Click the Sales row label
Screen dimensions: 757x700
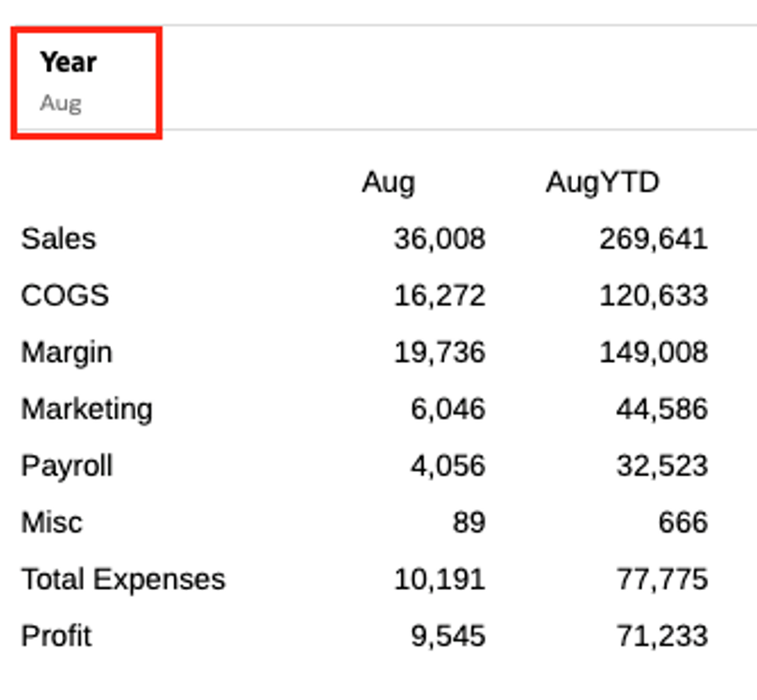coord(58,239)
